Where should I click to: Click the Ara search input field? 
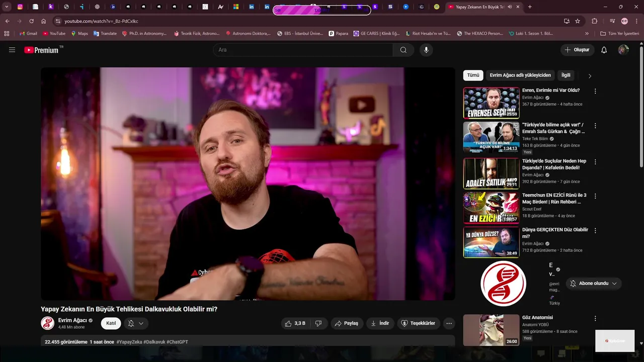303,50
